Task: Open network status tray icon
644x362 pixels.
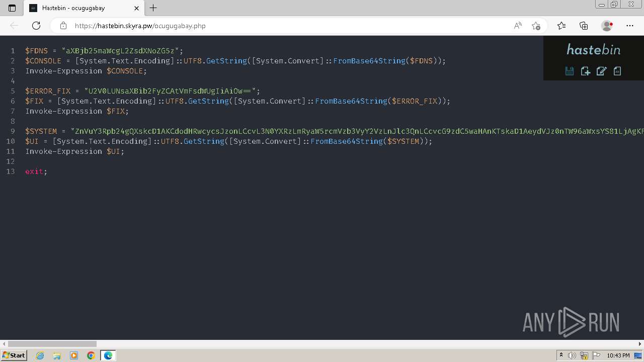Action: 584,355
